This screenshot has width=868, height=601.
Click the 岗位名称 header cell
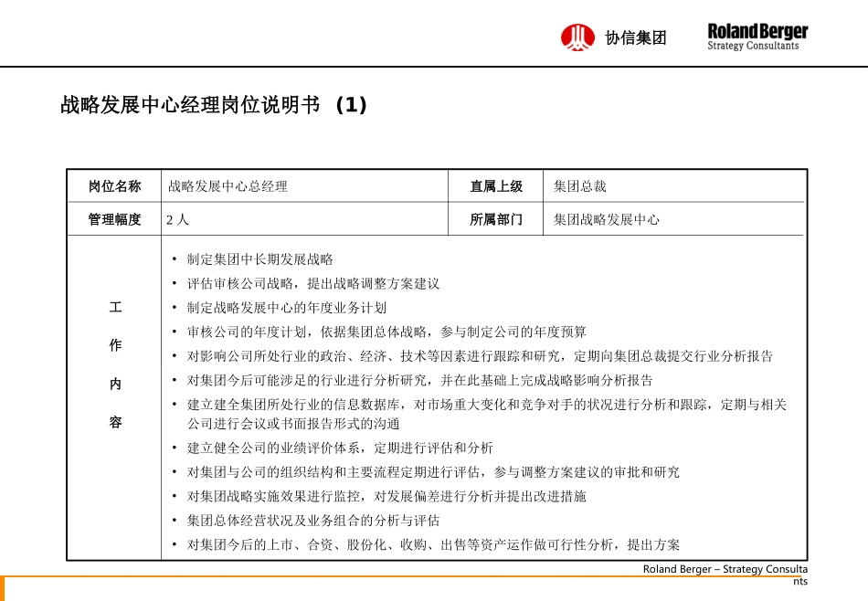[x=114, y=186]
